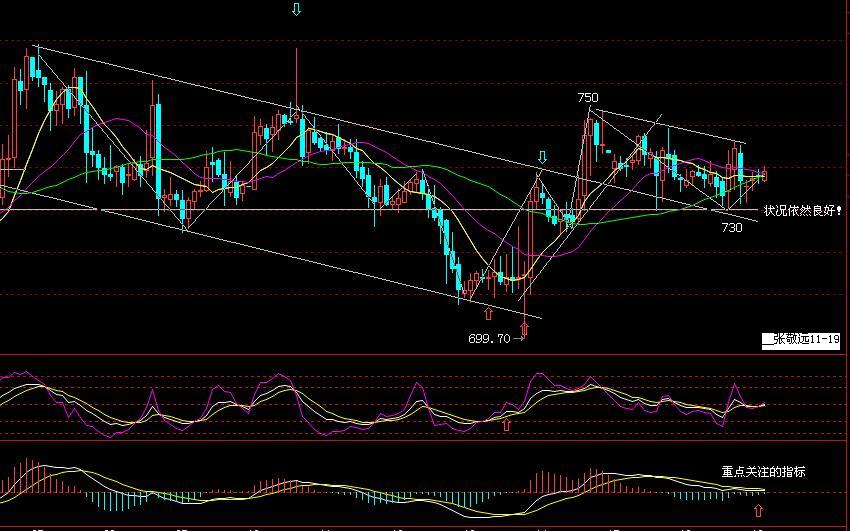Click red up arrow at MACD panel bottom right
The height and width of the screenshot is (531, 850).
pyautogui.click(x=758, y=511)
